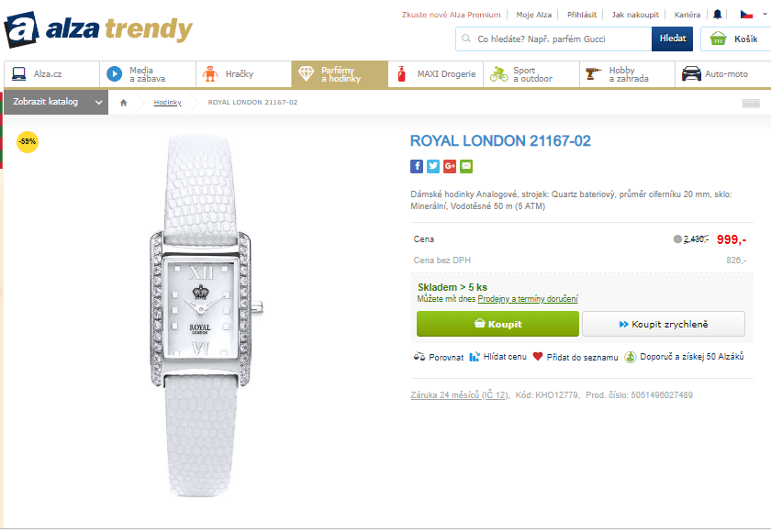Share the product on Twitter

coord(433,166)
